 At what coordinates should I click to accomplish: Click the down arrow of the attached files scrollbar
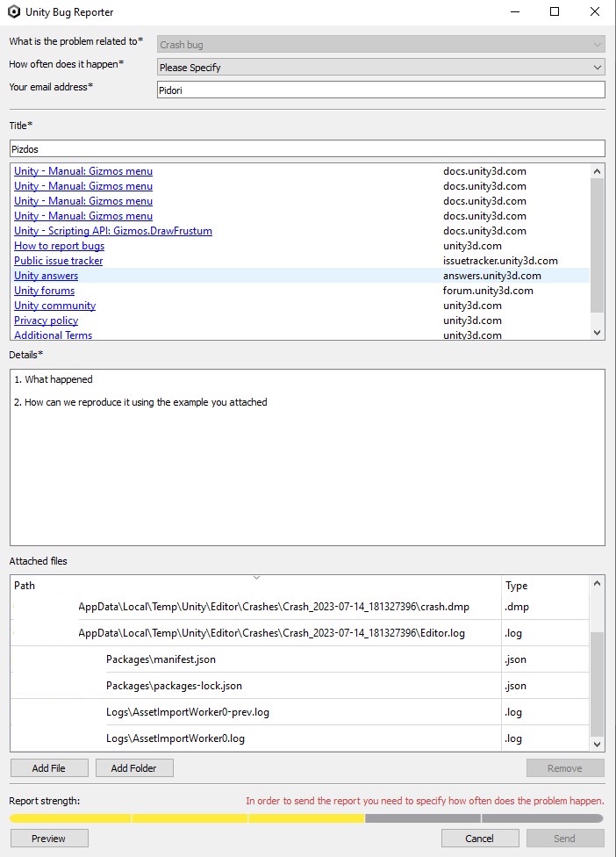[597, 744]
